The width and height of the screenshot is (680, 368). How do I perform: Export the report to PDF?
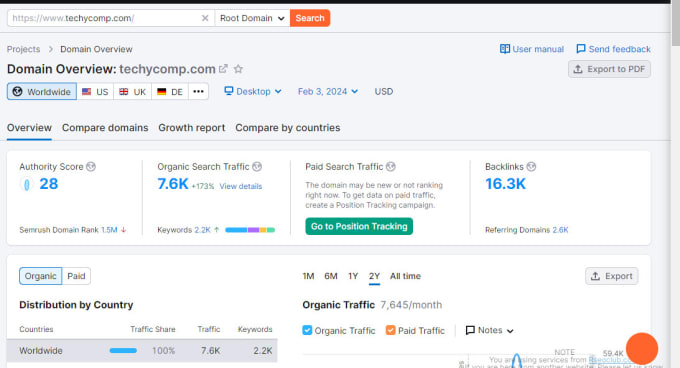[x=609, y=69]
